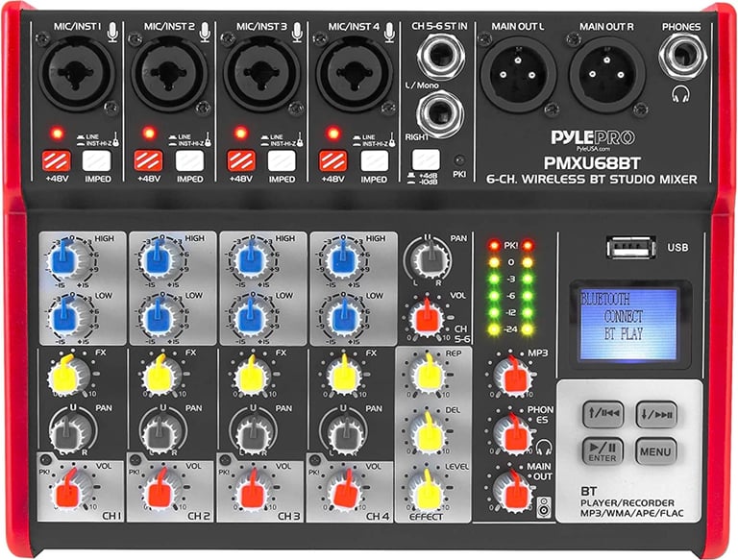Toggle the +48V phantom power on channel 1
This screenshot has width=738, height=560.
pyautogui.click(x=57, y=161)
